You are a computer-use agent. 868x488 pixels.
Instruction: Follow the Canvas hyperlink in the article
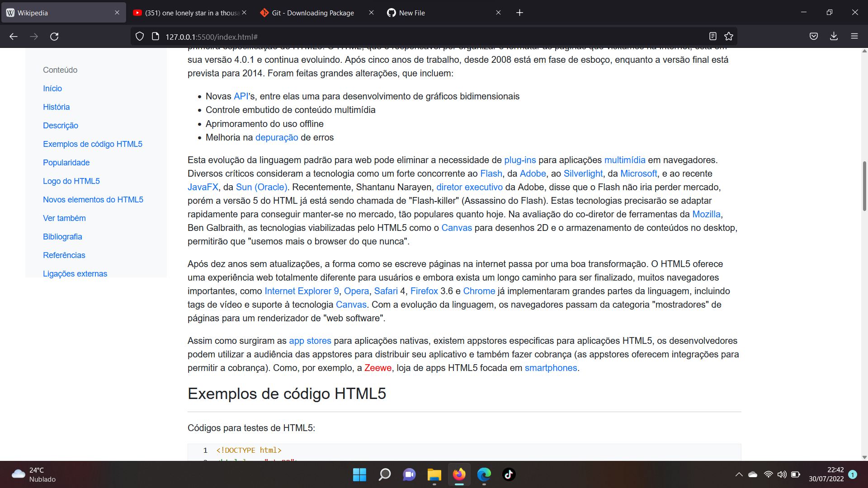457,228
